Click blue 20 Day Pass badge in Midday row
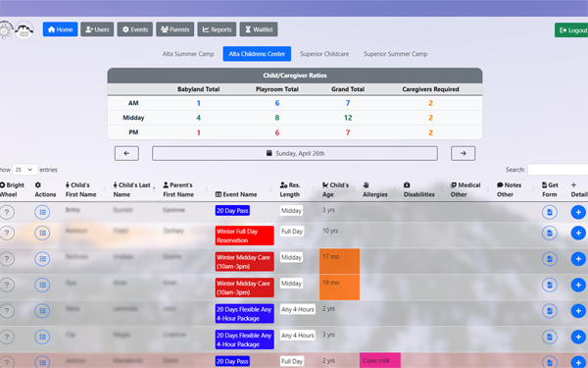This screenshot has width=588, height=368. [232, 211]
